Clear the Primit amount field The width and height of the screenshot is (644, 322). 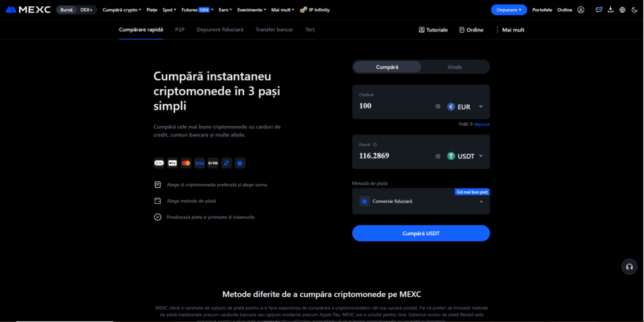[438, 156]
